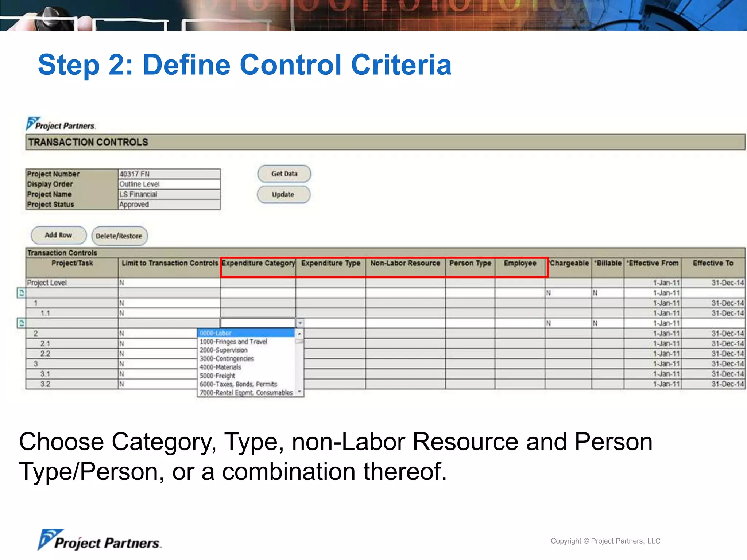Click the Get Data button
Screen dimensions: 747x560
coord(284,174)
